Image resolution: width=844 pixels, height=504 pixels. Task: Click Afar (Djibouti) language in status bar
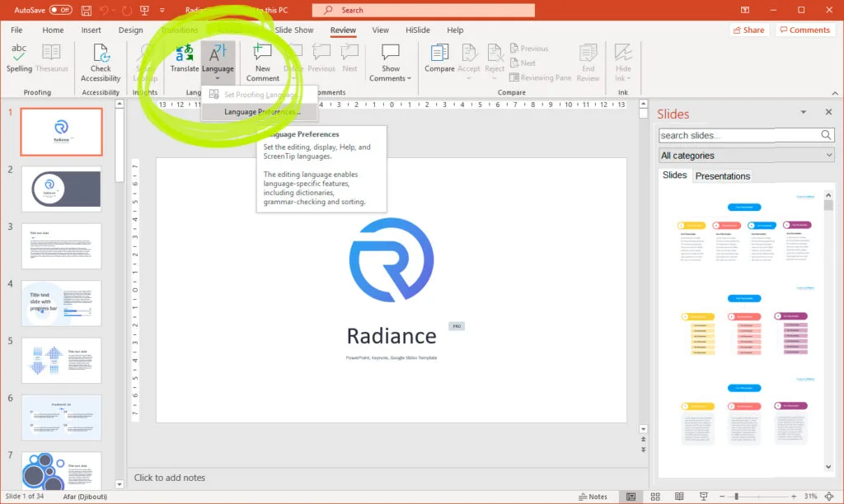(x=85, y=497)
